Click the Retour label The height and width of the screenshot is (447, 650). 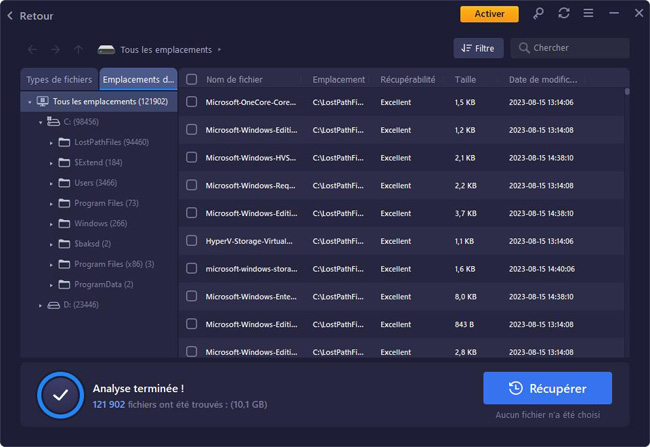(36, 16)
